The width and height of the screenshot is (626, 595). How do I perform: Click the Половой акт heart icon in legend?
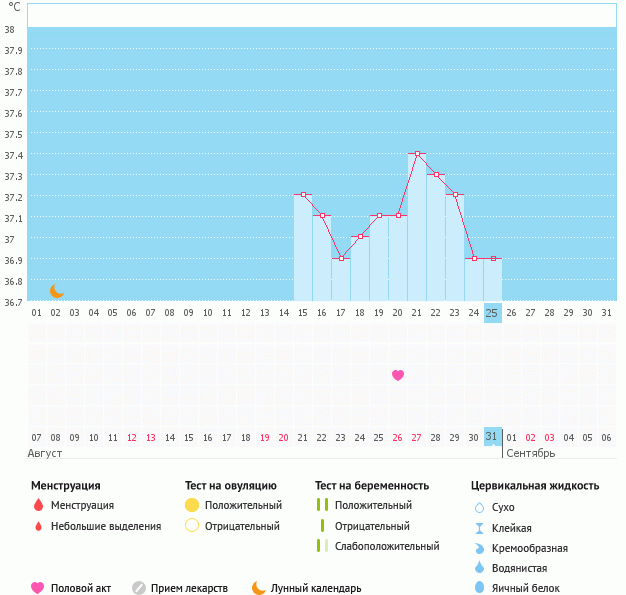[x=38, y=588]
